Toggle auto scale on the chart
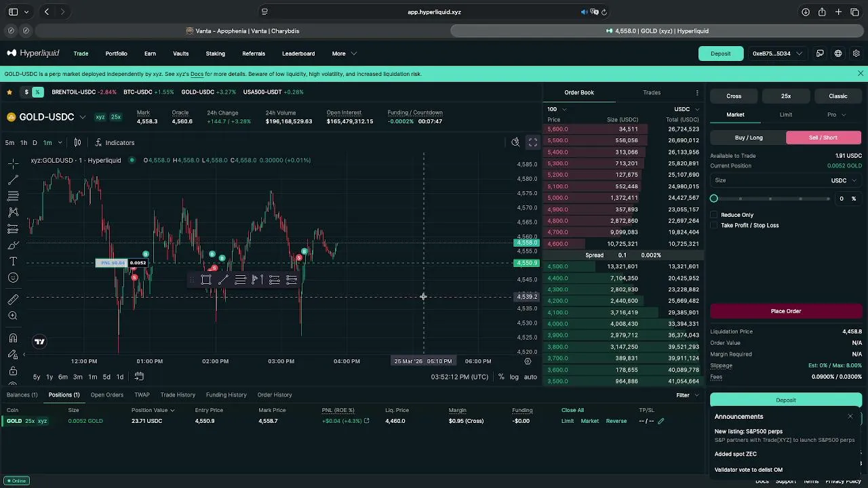The width and height of the screenshot is (868, 488). tap(530, 377)
